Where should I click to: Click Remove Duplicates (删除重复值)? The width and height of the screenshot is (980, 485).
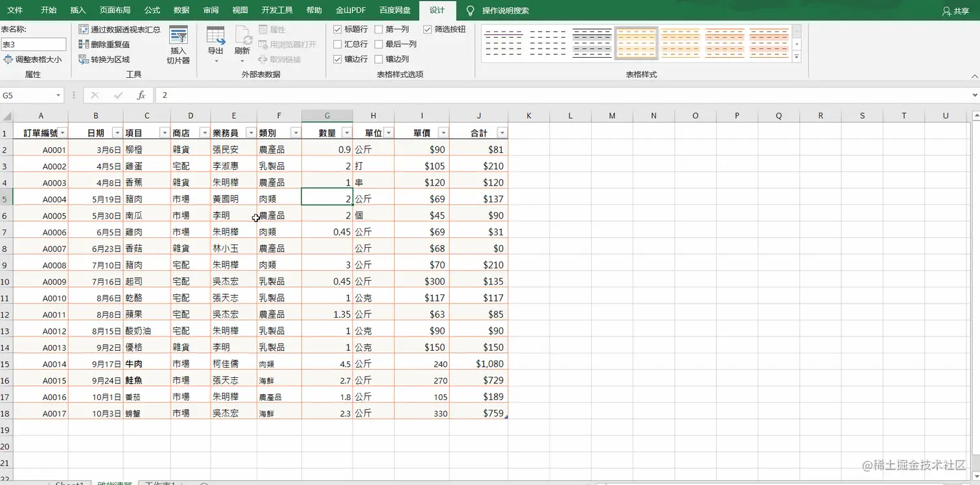click(x=104, y=44)
